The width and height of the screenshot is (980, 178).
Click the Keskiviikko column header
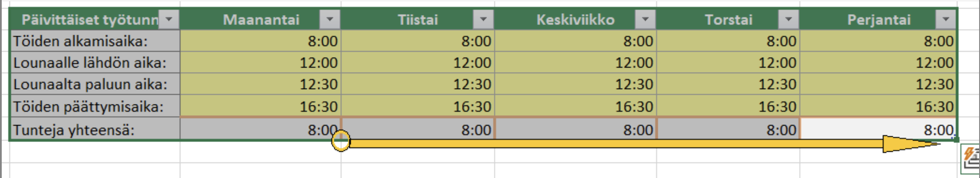[576, 19]
